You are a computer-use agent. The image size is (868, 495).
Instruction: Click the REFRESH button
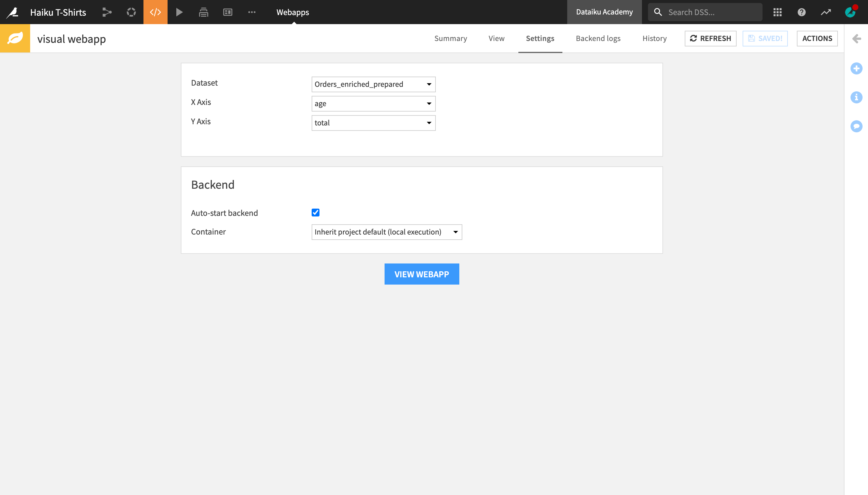(x=710, y=38)
